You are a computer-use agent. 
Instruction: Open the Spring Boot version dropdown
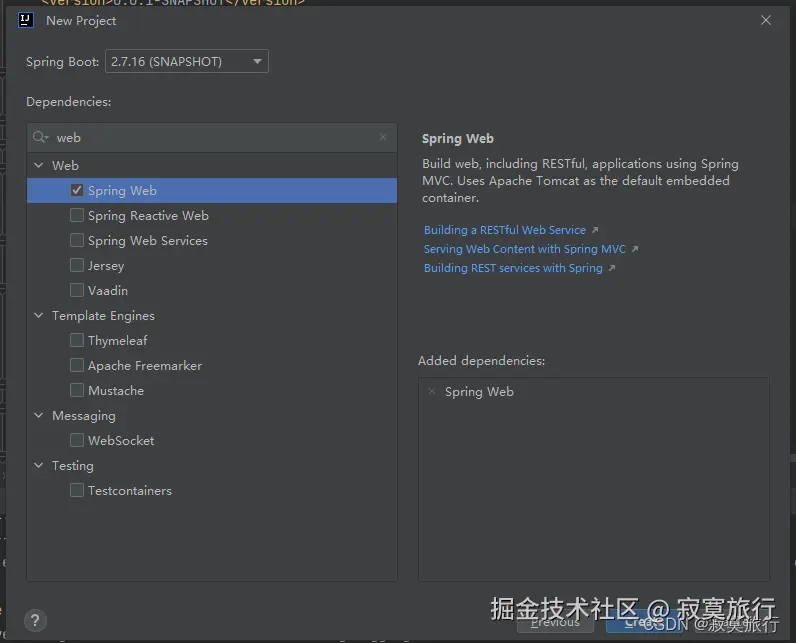pos(187,61)
